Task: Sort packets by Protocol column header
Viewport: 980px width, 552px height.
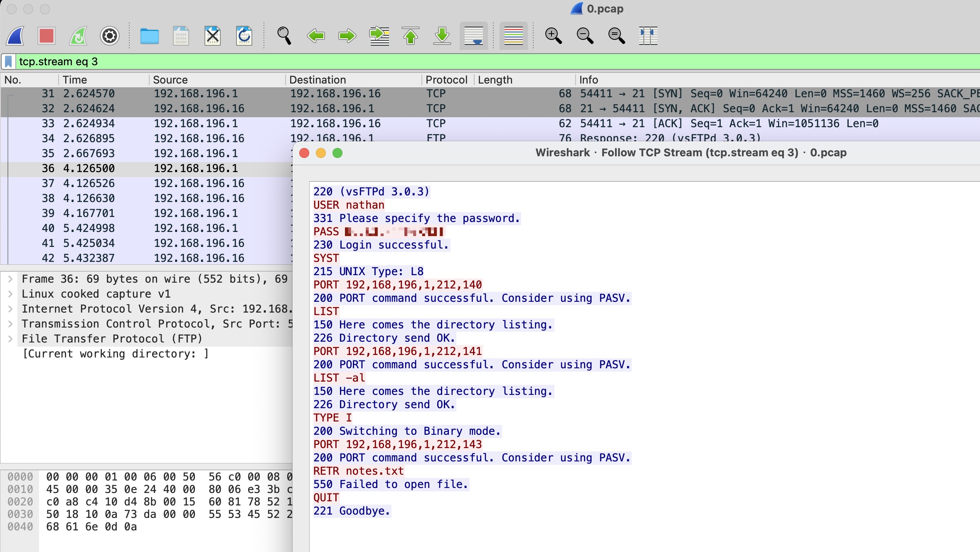Action: pyautogui.click(x=446, y=80)
